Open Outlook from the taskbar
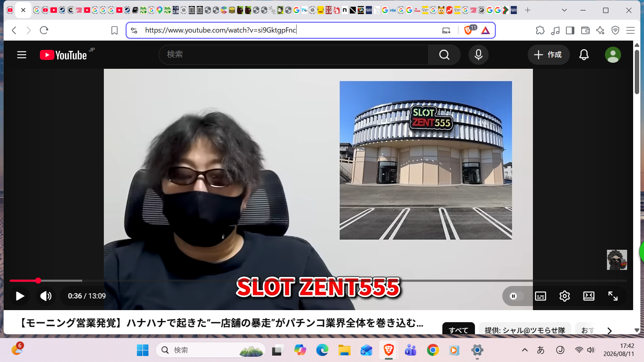 [x=366, y=350]
